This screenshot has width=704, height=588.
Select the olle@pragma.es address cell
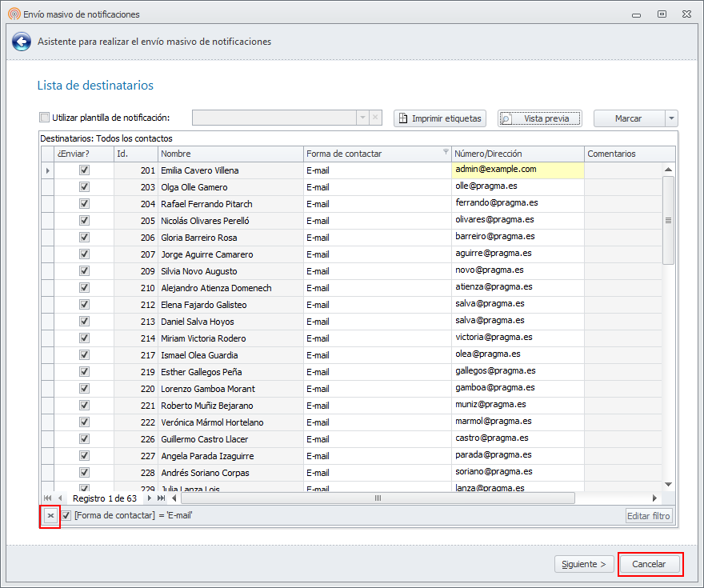(x=518, y=186)
